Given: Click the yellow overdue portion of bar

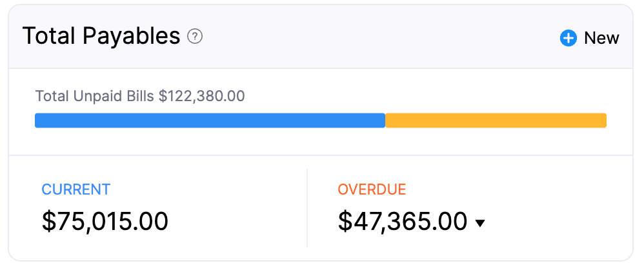Looking at the screenshot, I should [496, 120].
